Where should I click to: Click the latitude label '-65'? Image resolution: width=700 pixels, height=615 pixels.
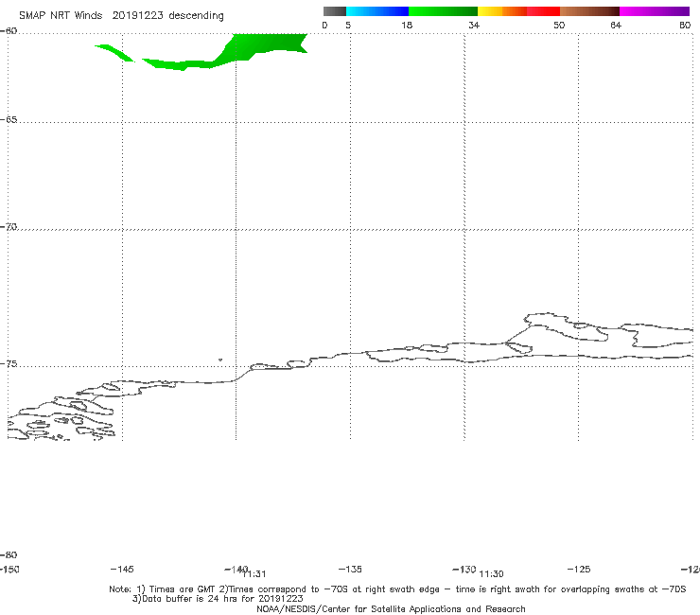coord(9,120)
